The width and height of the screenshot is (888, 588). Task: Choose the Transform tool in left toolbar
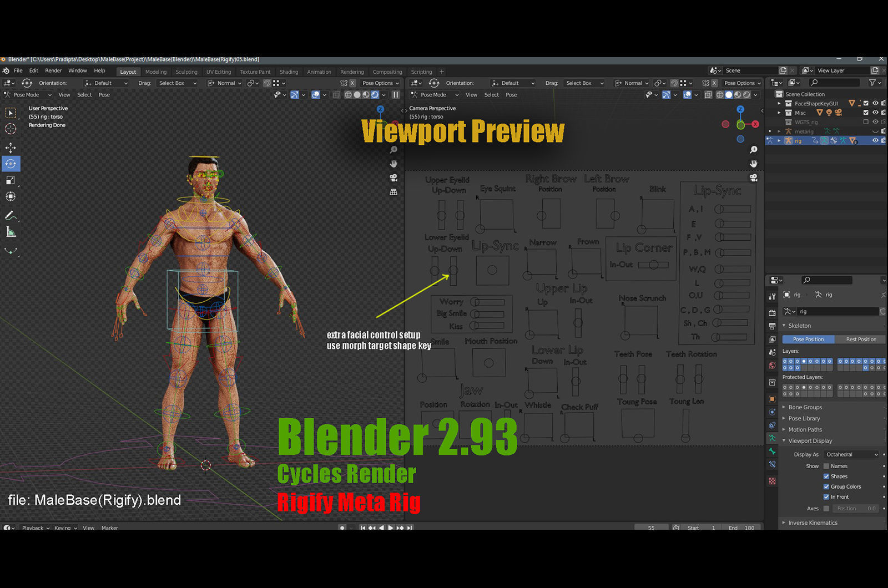[11, 196]
